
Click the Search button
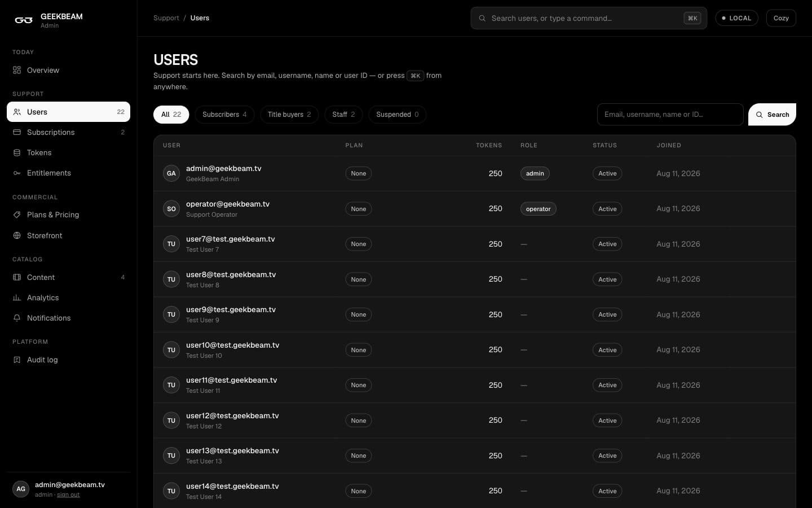click(x=772, y=115)
